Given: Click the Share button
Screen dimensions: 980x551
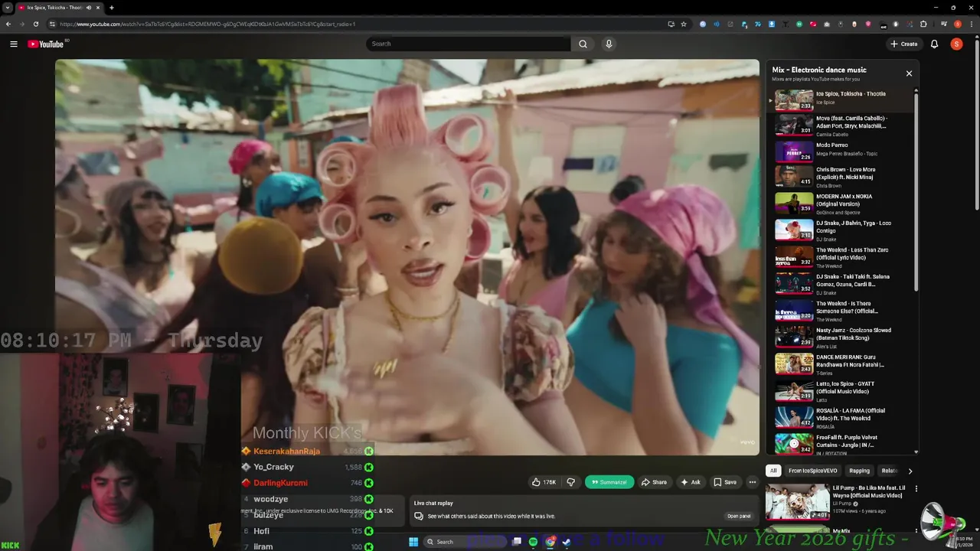Looking at the screenshot, I should (654, 482).
